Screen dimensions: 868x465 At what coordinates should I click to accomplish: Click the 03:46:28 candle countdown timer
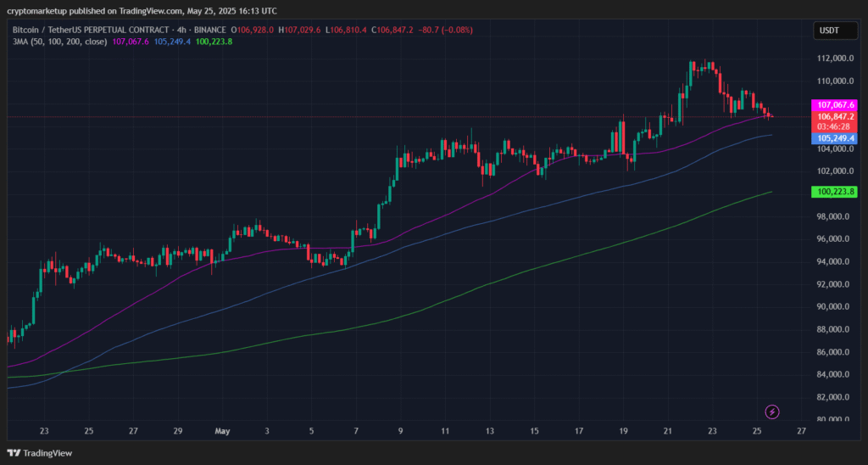coord(834,127)
